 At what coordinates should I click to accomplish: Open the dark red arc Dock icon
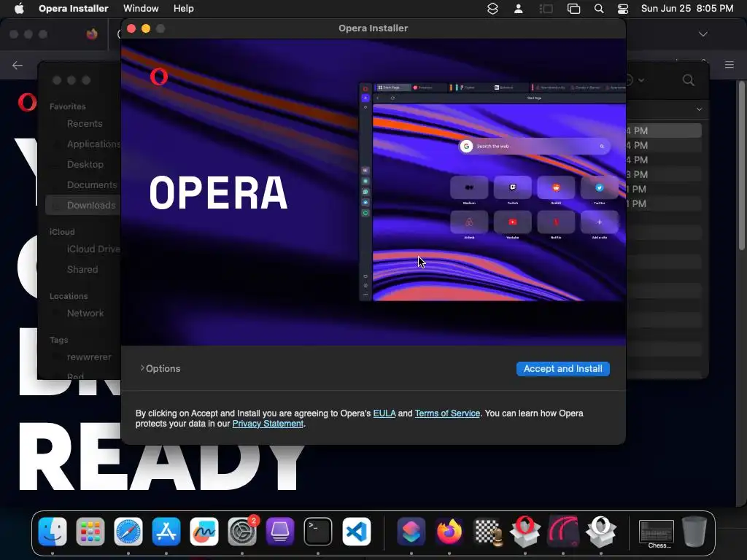(x=563, y=532)
